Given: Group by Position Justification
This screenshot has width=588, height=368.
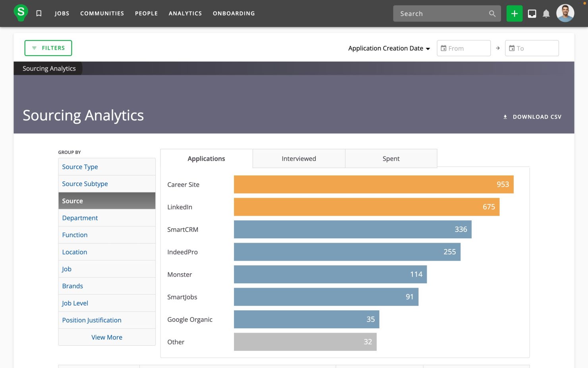Looking at the screenshot, I should 107,320.
